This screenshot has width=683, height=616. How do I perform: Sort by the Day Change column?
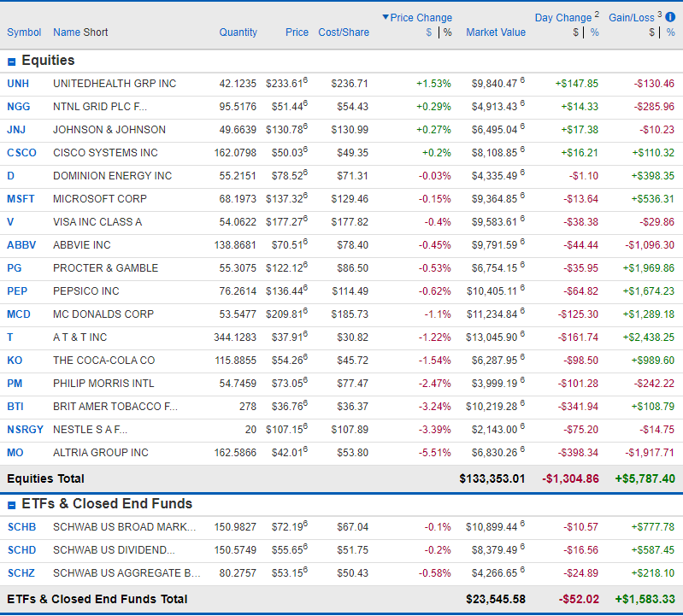tap(563, 18)
